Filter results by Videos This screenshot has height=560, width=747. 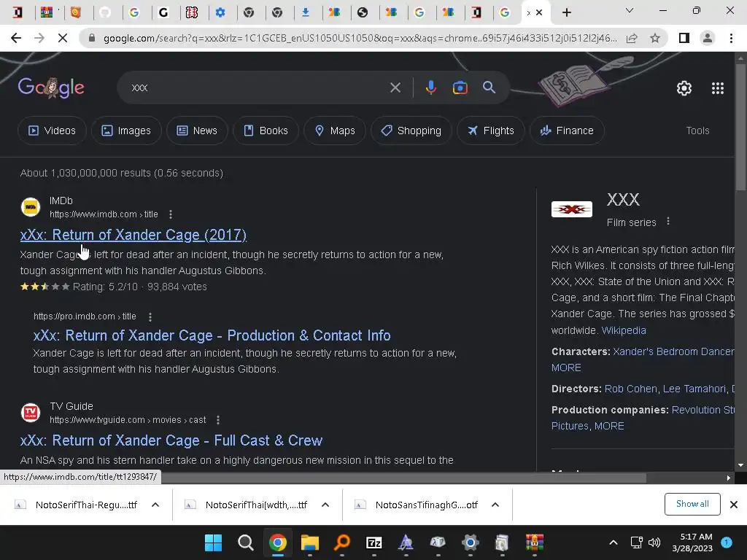52,131
